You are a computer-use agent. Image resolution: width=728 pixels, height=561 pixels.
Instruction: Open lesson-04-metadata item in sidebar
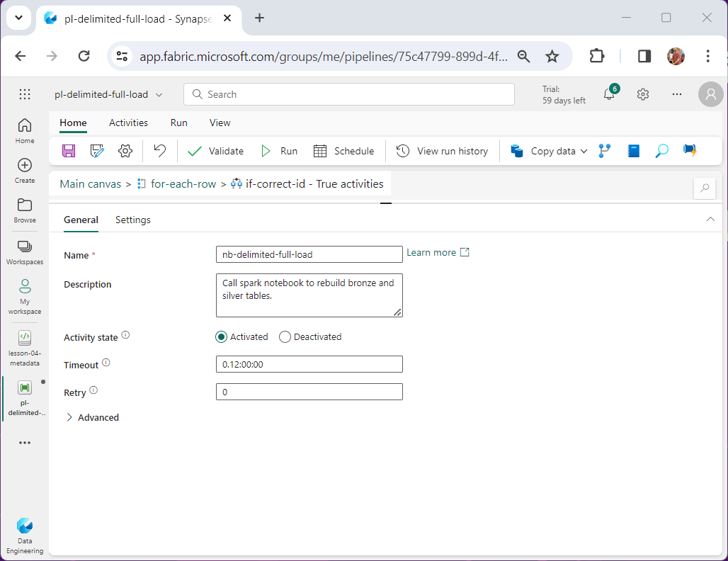pyautogui.click(x=25, y=348)
